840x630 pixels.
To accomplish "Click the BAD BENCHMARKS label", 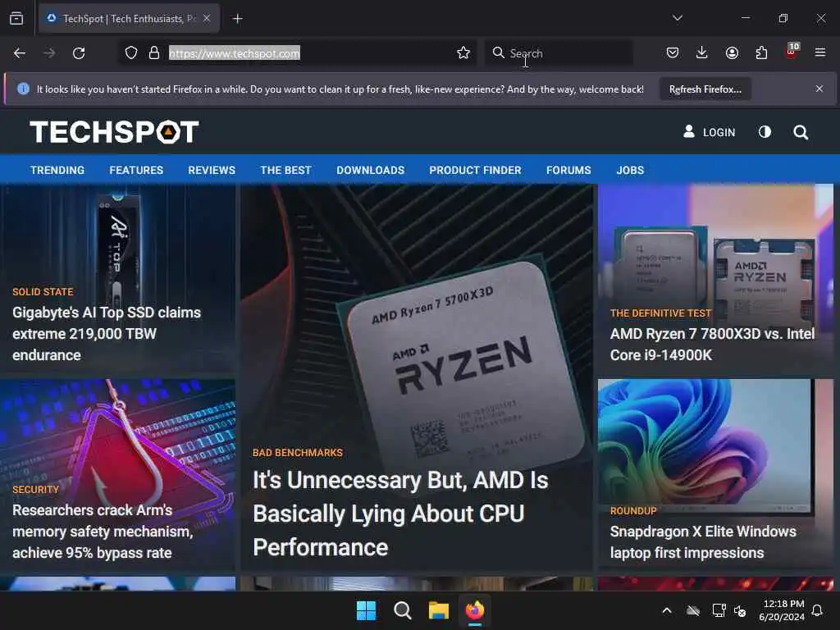I will click(297, 453).
